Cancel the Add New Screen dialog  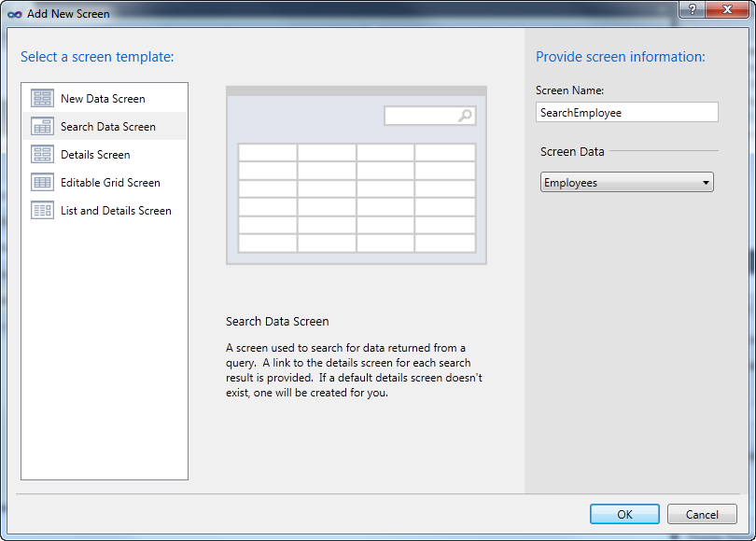pos(702,514)
